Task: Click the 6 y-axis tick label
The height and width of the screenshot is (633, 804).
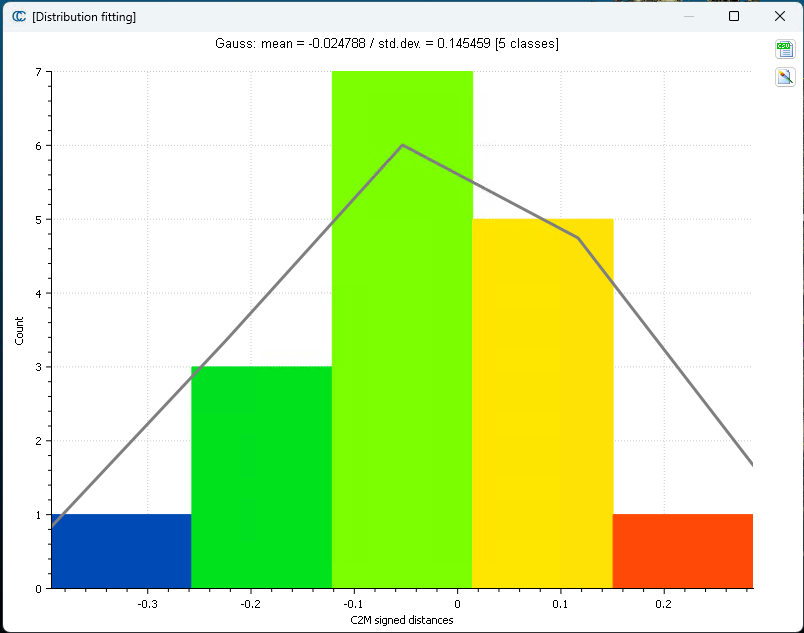Action: pyautogui.click(x=38, y=146)
